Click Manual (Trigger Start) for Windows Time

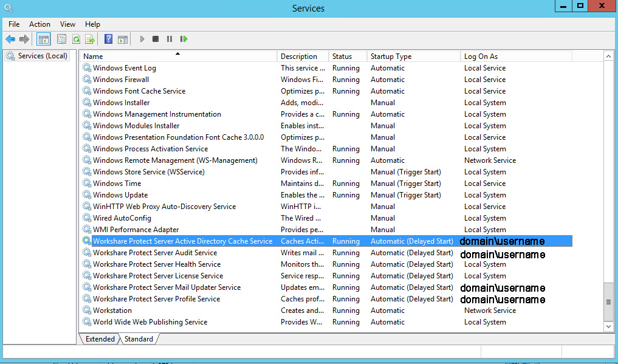(x=405, y=183)
